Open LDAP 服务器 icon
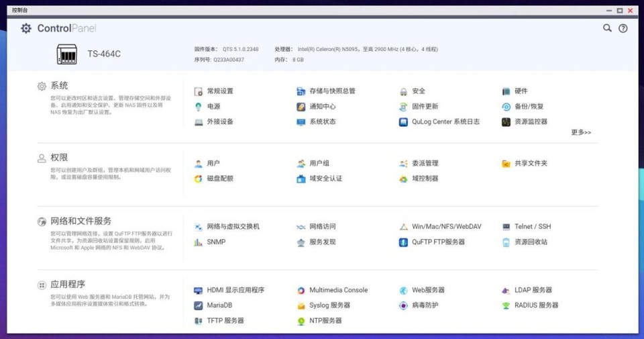The image size is (644, 339). [x=506, y=290]
